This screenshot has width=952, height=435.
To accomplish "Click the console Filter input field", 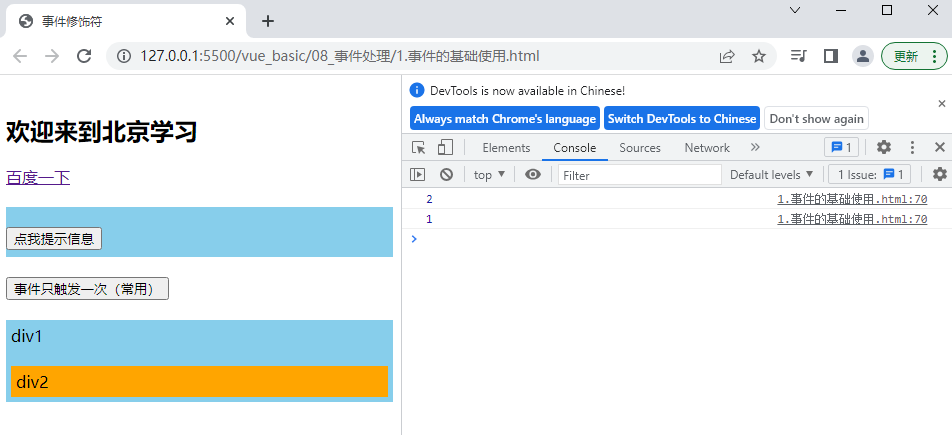I will [639, 175].
